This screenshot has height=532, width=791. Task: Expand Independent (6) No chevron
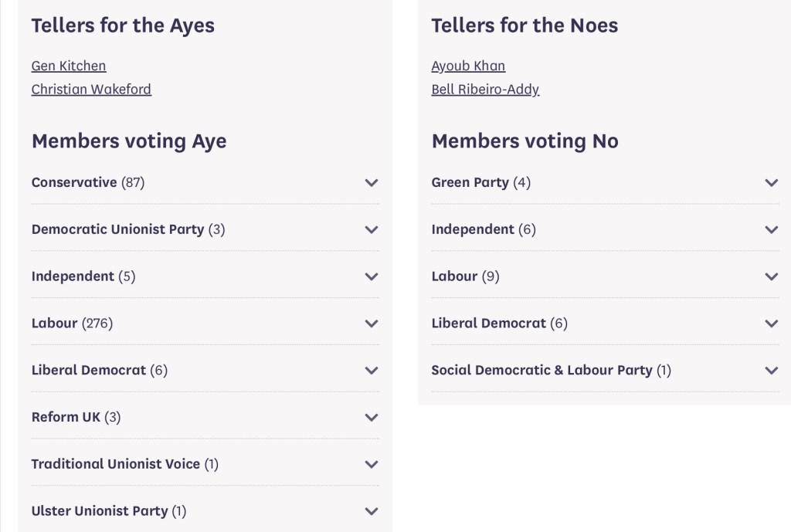pos(771,229)
